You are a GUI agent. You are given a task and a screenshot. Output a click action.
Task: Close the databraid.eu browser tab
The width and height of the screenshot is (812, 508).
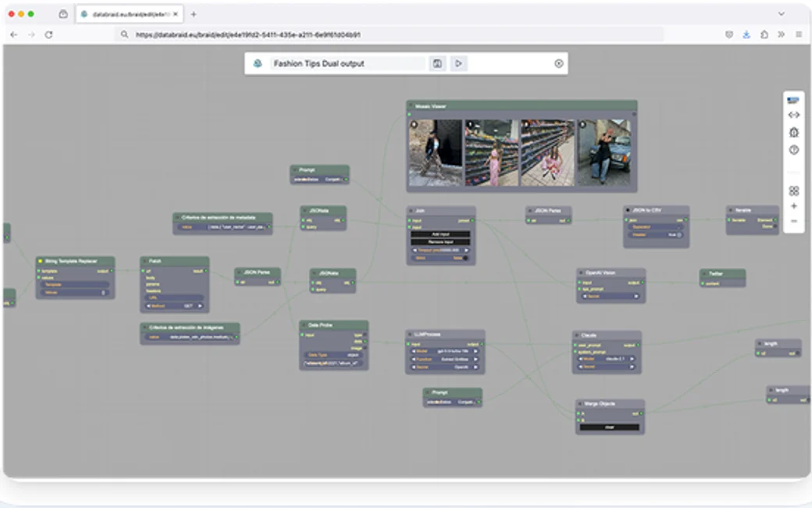(176, 15)
